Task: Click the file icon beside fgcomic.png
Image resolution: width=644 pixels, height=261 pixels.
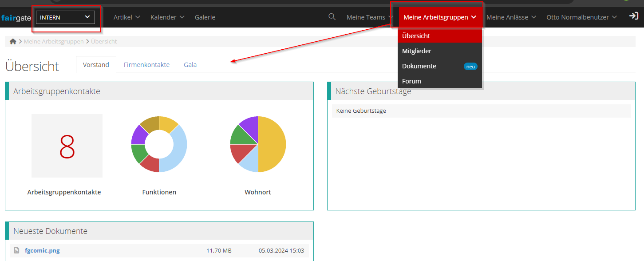Action: [x=17, y=250]
